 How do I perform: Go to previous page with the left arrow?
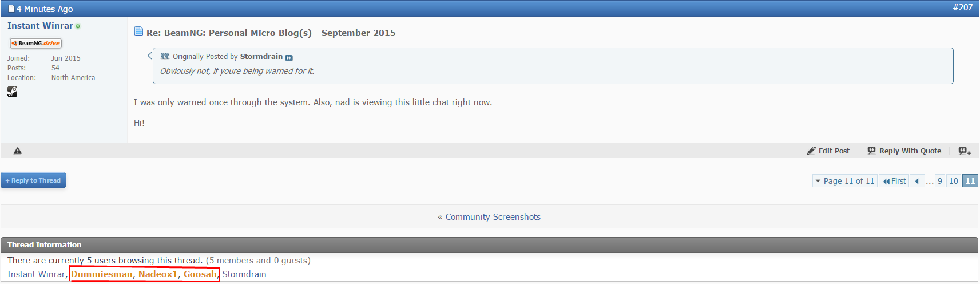pos(917,181)
